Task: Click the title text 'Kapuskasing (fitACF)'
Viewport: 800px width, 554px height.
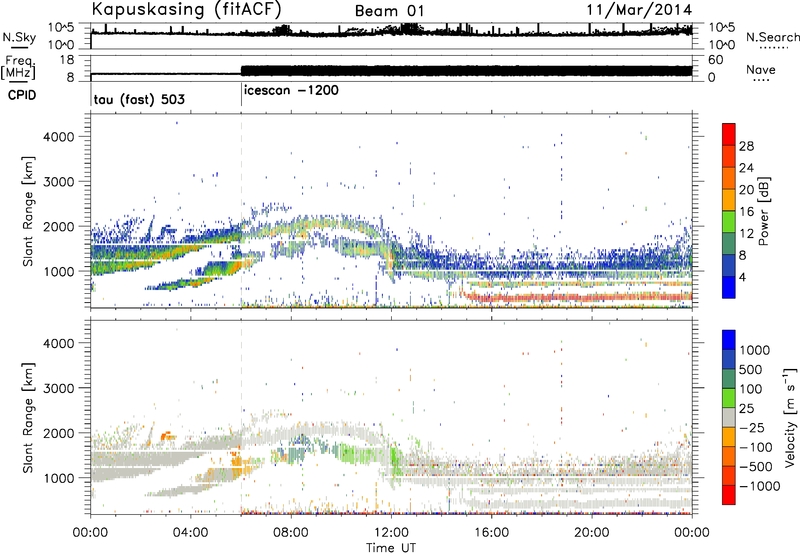Action: 186,9
